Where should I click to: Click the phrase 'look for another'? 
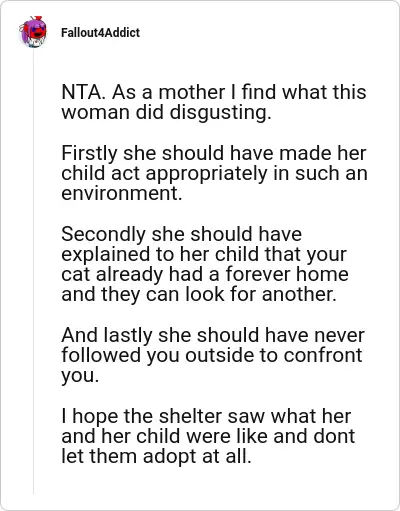(x=259, y=294)
